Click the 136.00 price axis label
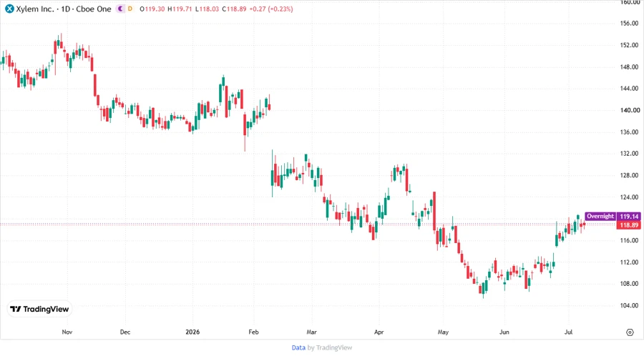The height and width of the screenshot is (356, 644). [x=630, y=132]
